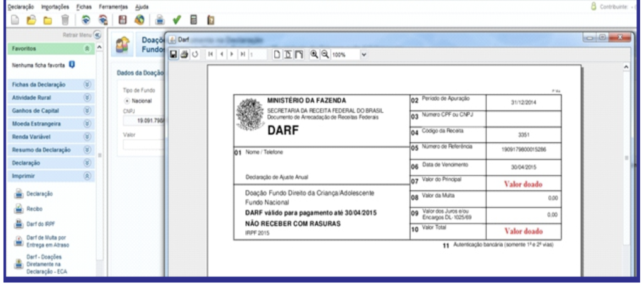Click Recibo under Imprimir

pyautogui.click(x=35, y=209)
